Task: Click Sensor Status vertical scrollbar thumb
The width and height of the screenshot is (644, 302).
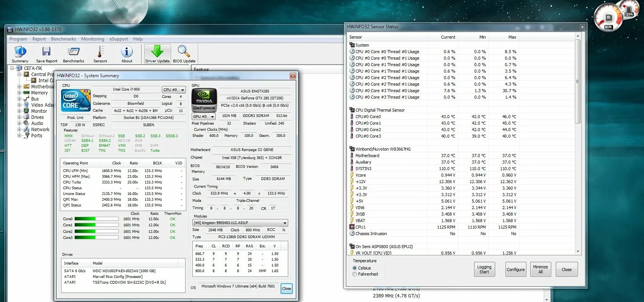Action: [x=578, y=81]
